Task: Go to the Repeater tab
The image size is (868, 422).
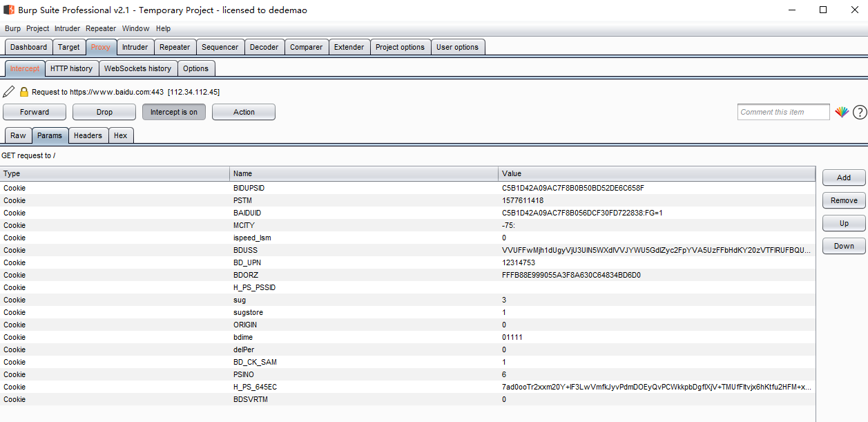Action: click(175, 47)
